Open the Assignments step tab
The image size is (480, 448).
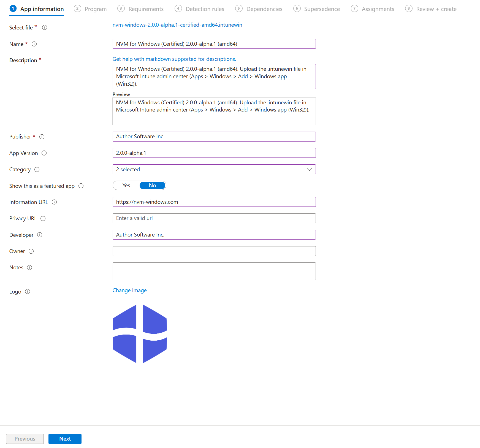click(x=373, y=9)
